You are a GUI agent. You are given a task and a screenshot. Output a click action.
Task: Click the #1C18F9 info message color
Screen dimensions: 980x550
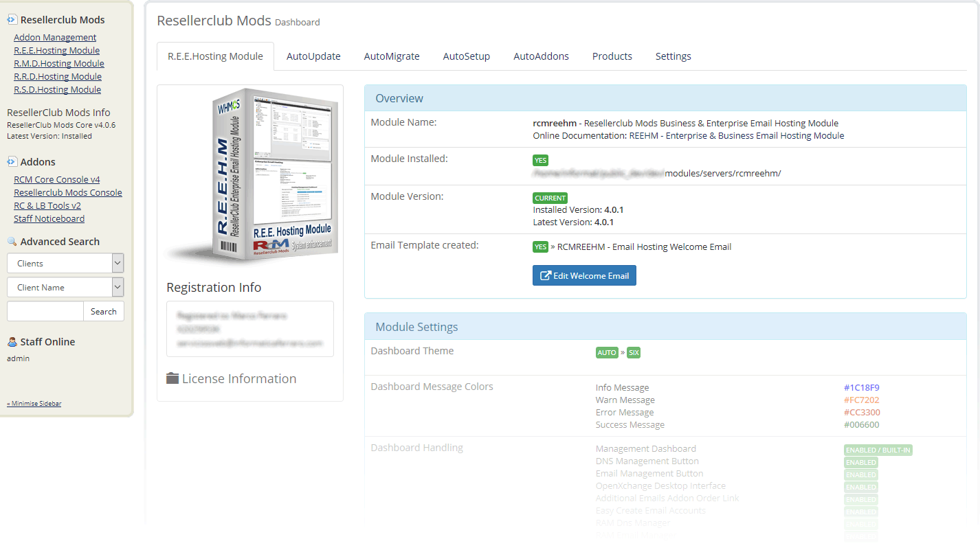coord(862,387)
